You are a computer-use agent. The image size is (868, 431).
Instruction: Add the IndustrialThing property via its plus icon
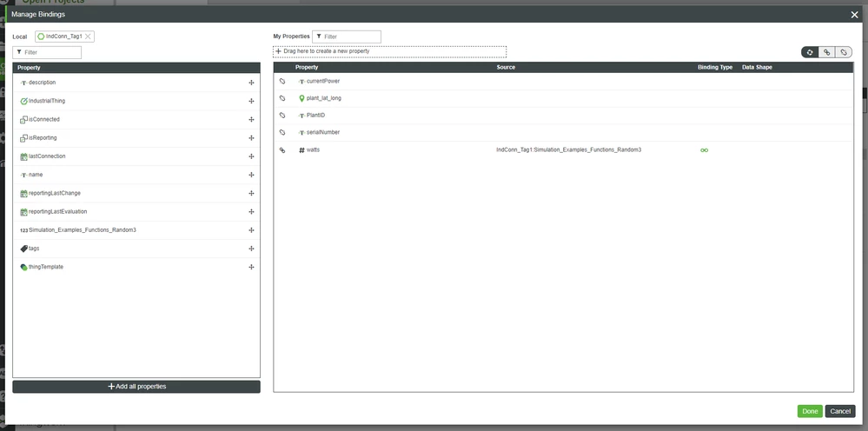point(251,102)
